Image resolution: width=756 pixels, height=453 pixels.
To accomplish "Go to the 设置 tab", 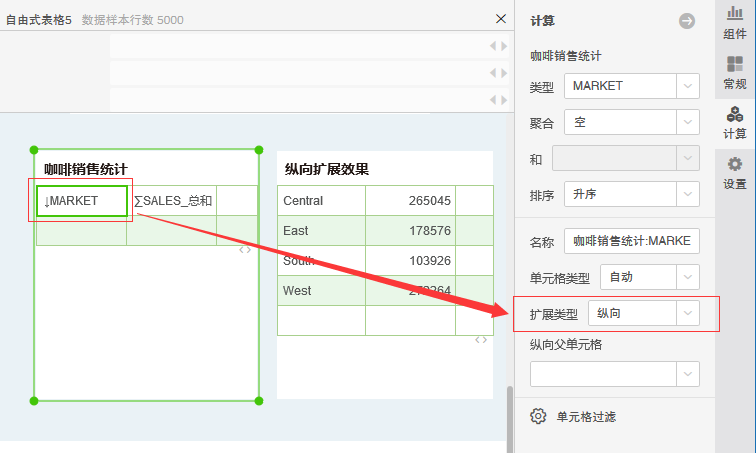I will [x=735, y=173].
